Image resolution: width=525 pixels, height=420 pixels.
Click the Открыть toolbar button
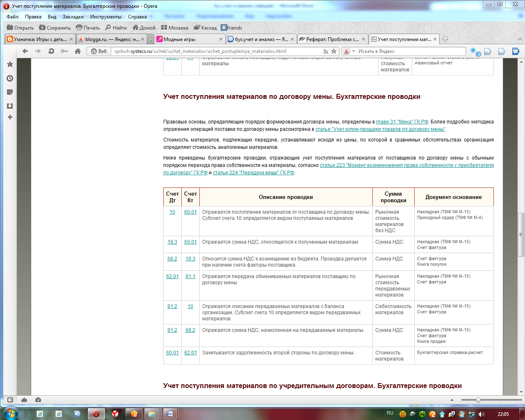click(x=20, y=28)
